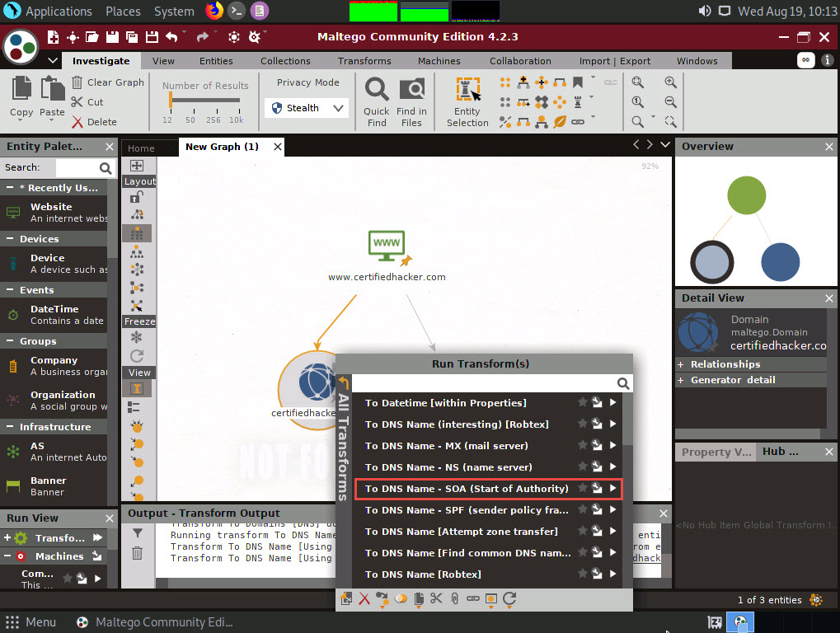Click the new graph icon in title bar
Viewport: 840px width, 633px height.
click(53, 37)
